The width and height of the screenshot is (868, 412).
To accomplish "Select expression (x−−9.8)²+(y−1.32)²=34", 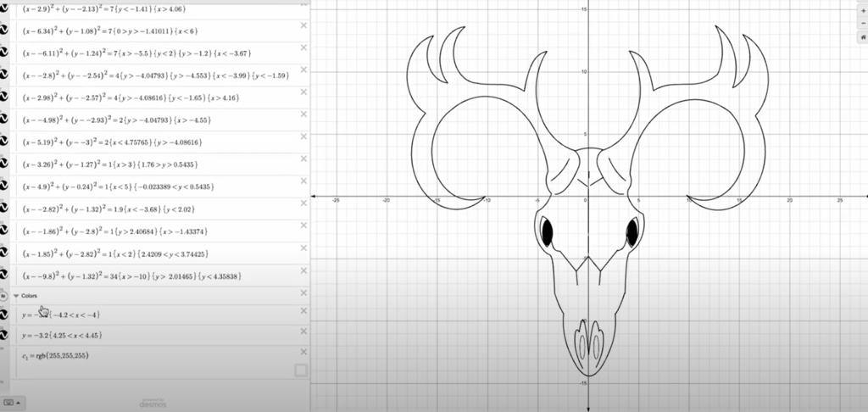I will point(131,276).
